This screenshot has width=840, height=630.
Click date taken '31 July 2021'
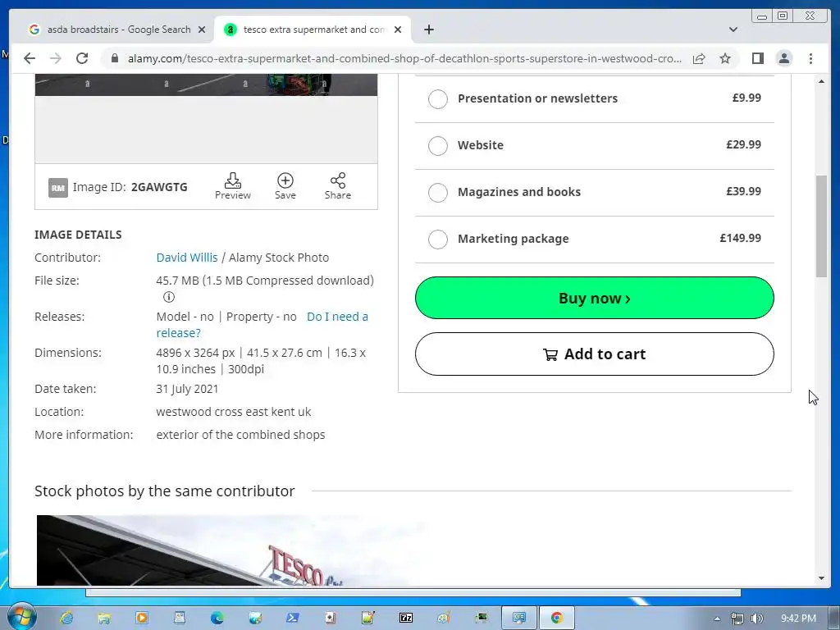(187, 389)
